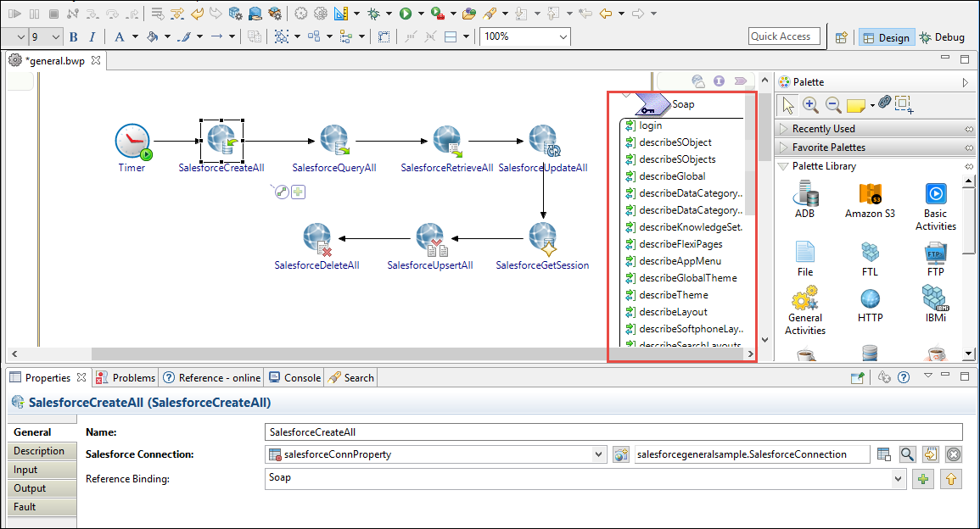Open the Output properties tab
Screen dimensions: 980x529
(x=42, y=488)
